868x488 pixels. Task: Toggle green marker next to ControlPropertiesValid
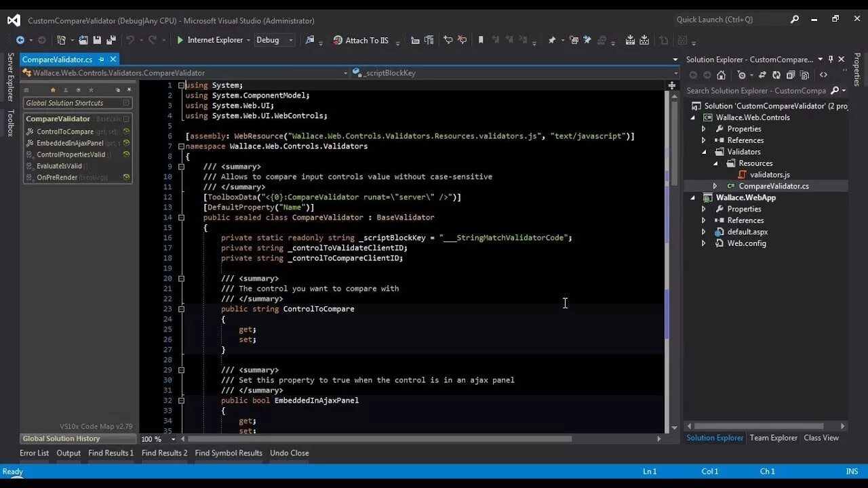[x=126, y=155]
